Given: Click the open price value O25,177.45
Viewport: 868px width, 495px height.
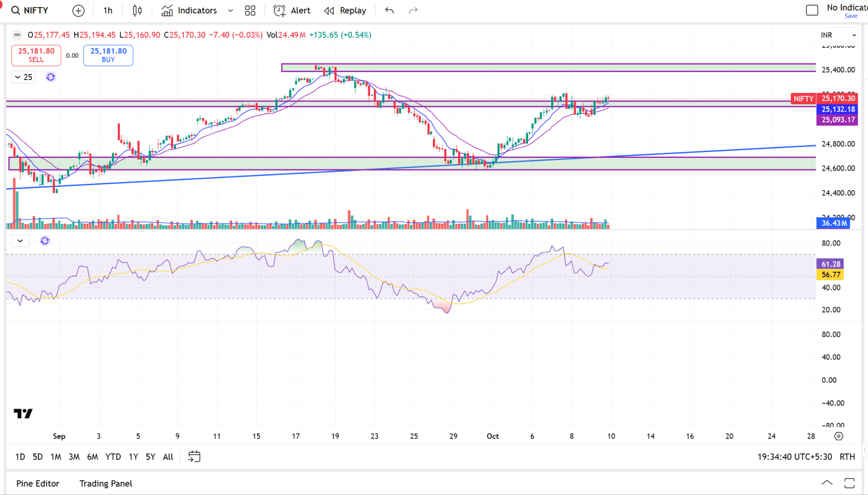Looking at the screenshot, I should pos(49,35).
